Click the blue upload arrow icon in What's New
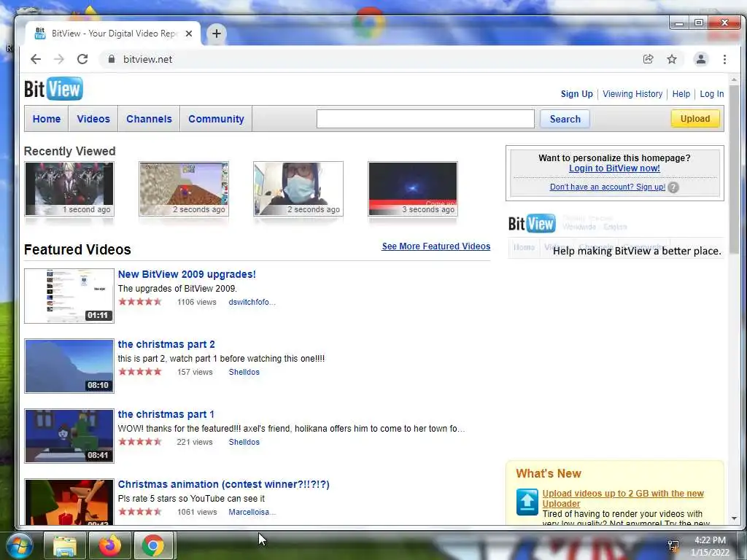 tap(527, 502)
